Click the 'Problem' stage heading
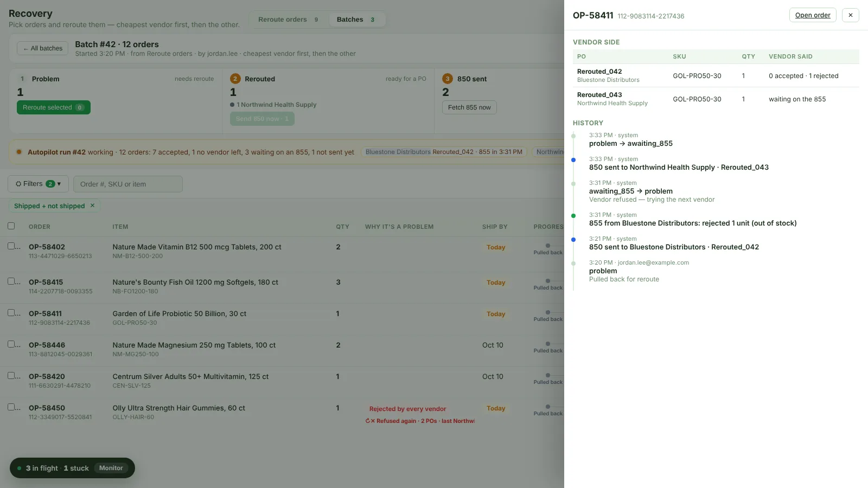Image resolution: width=868 pixels, height=488 pixels. pos(46,79)
